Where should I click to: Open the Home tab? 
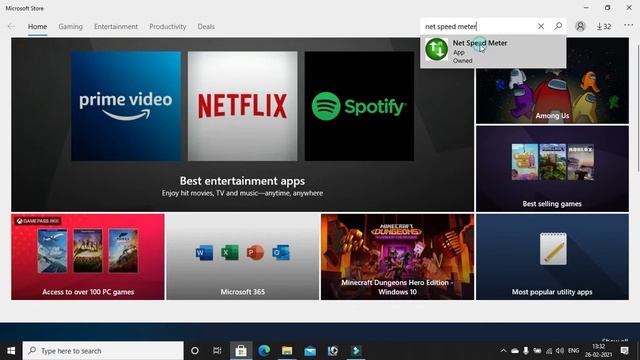pos(37,27)
